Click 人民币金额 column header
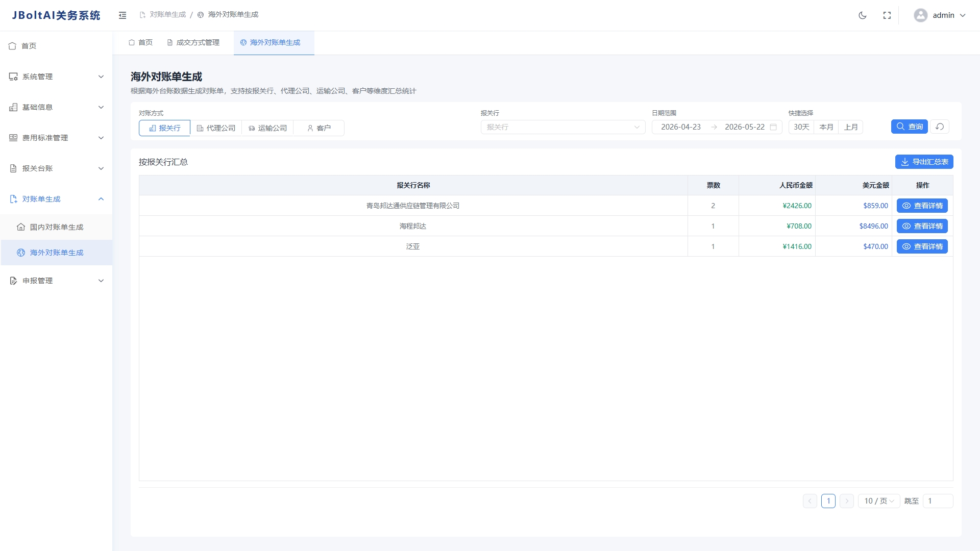This screenshot has width=980, height=551. (x=777, y=185)
